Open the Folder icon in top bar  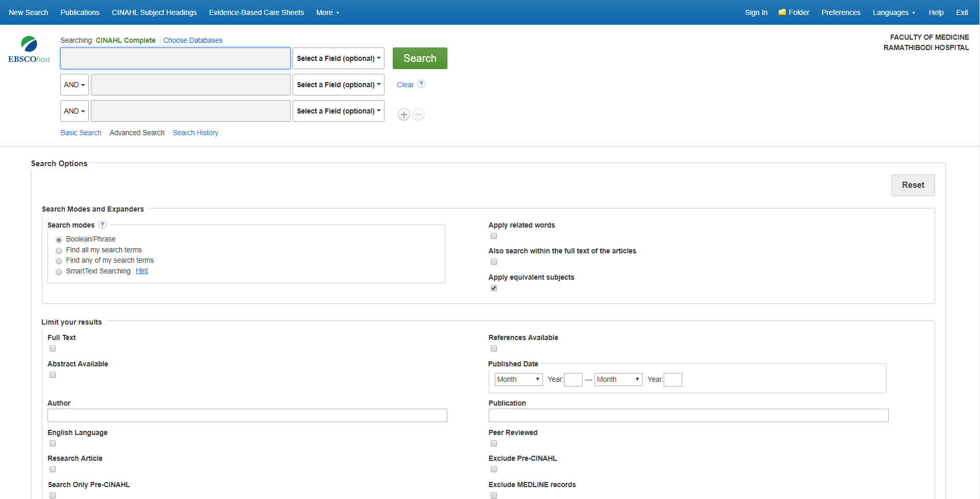point(782,12)
